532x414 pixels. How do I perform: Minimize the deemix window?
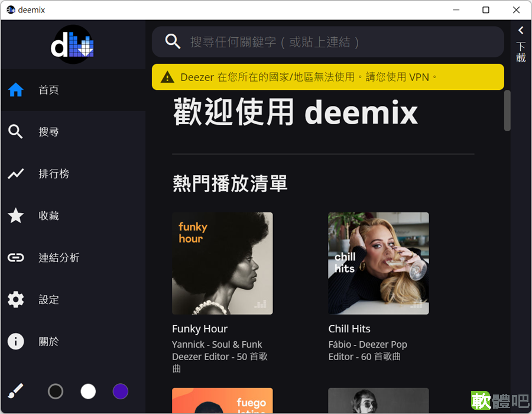pos(456,10)
